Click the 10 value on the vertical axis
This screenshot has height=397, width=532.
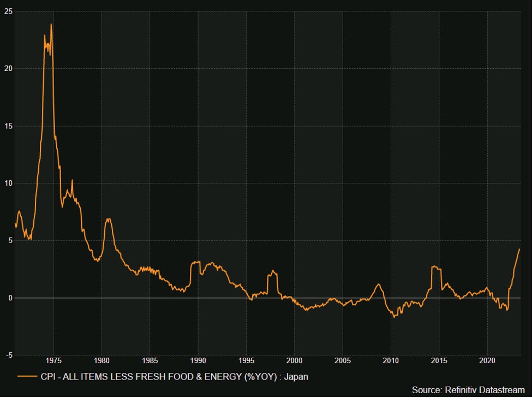pyautogui.click(x=8, y=183)
